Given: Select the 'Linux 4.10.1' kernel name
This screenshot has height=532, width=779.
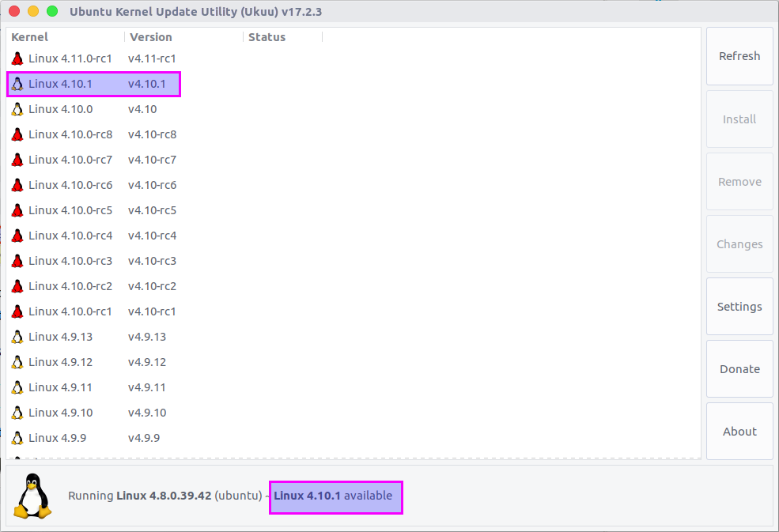Looking at the screenshot, I should click(x=60, y=84).
